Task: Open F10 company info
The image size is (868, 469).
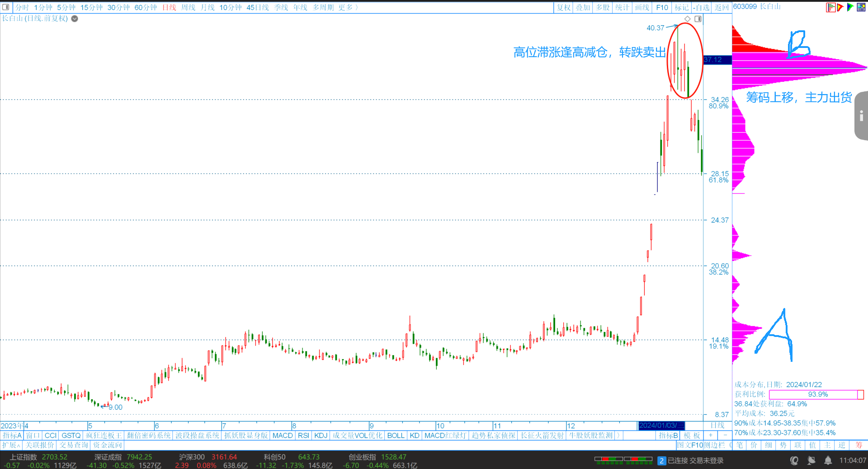Action: [x=662, y=7]
